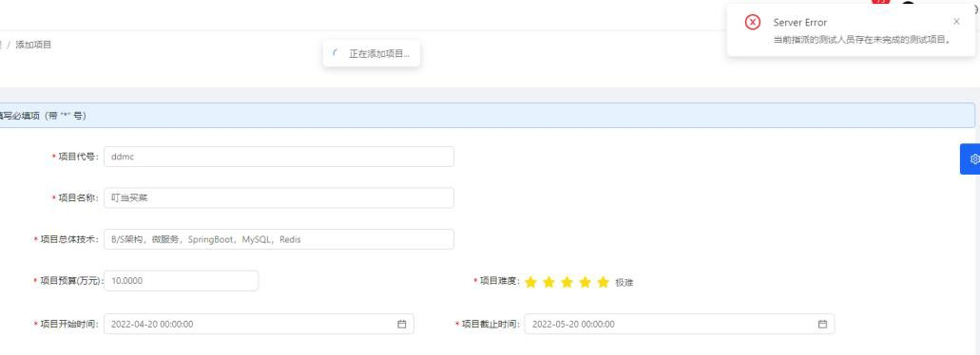Close the Server Error notification
Screen dimensions: 980x355
956,21
